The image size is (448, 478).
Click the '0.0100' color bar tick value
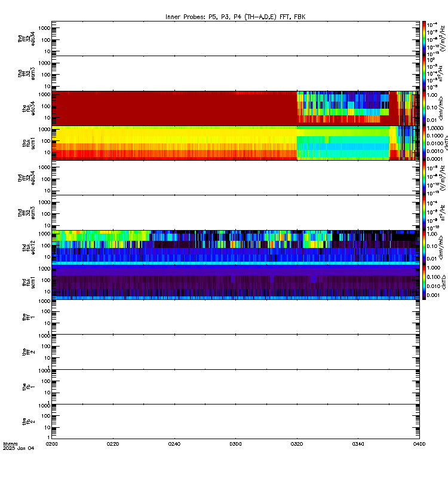(435, 143)
